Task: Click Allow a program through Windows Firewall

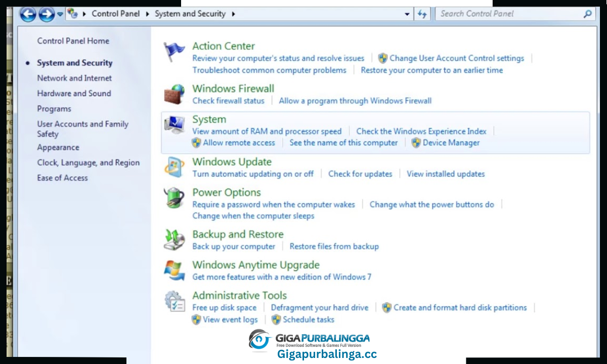Action: pos(355,101)
